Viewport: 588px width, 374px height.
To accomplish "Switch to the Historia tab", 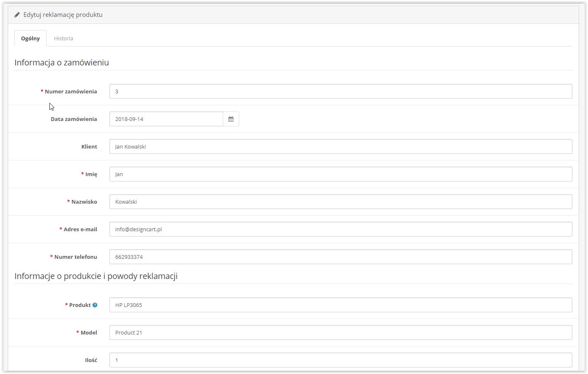I will pos(63,38).
